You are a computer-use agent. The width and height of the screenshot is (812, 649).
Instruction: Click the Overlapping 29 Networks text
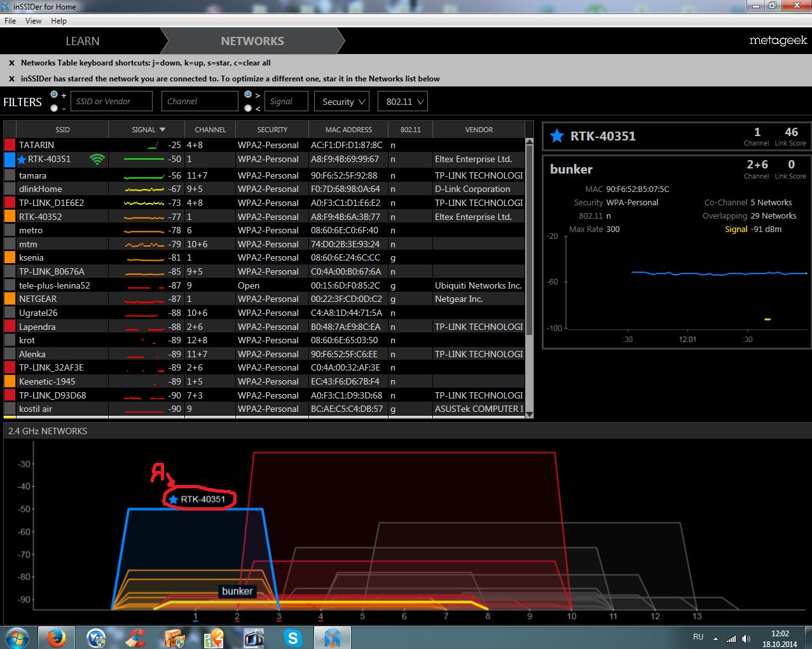pyautogui.click(x=749, y=216)
